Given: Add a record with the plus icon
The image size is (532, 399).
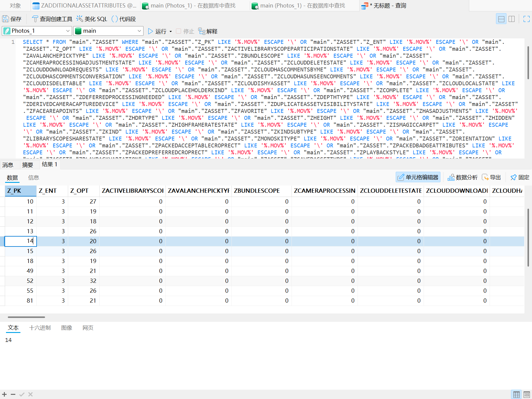Looking at the screenshot, I should [5, 394].
